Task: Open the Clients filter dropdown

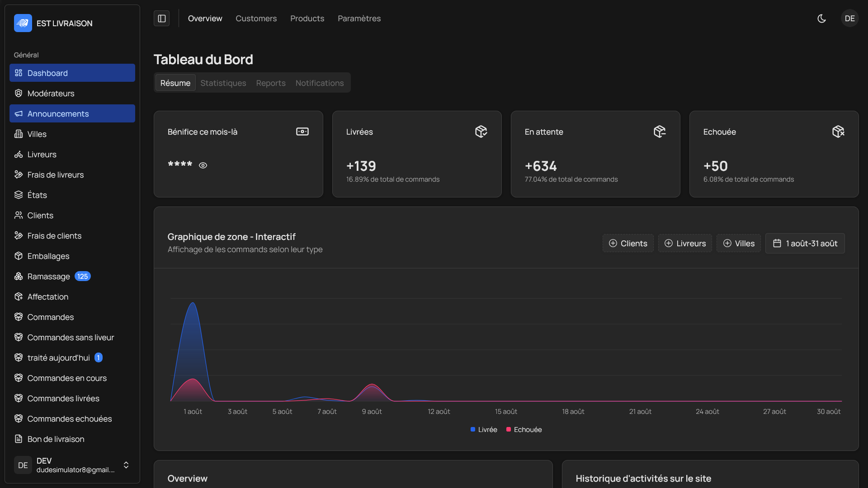Action: pyautogui.click(x=627, y=244)
